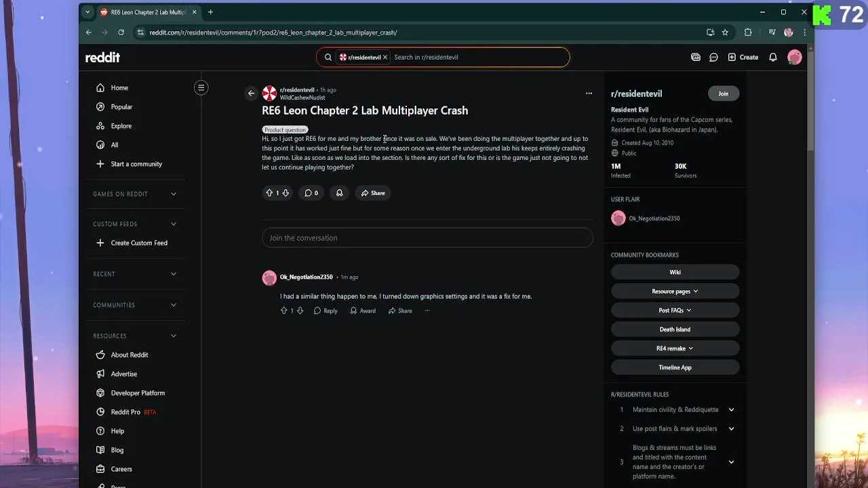This screenshot has width=868, height=488.
Task: Share the comment
Action: tap(400, 310)
